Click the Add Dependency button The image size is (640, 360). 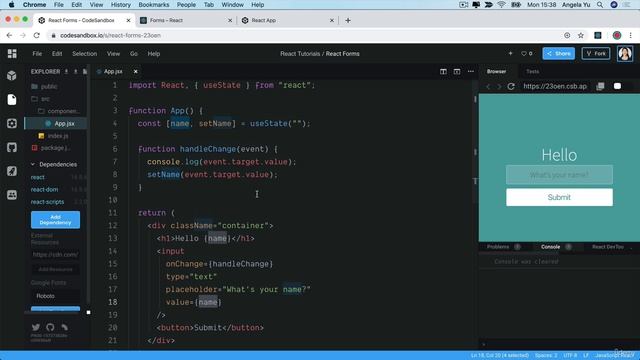56,220
